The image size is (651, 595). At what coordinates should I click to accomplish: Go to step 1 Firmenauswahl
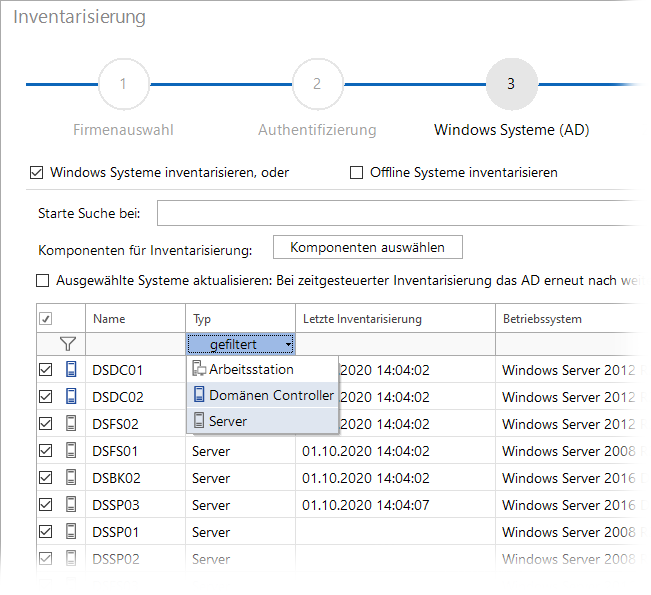tap(123, 84)
